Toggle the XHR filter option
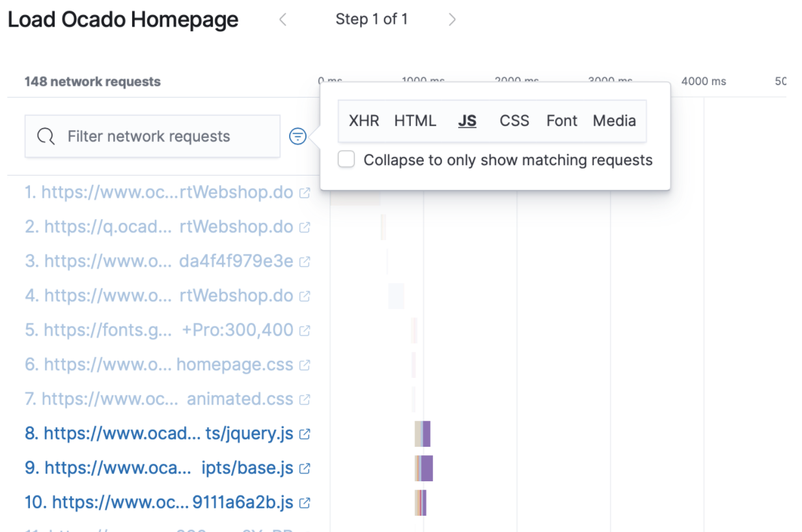 tap(364, 121)
